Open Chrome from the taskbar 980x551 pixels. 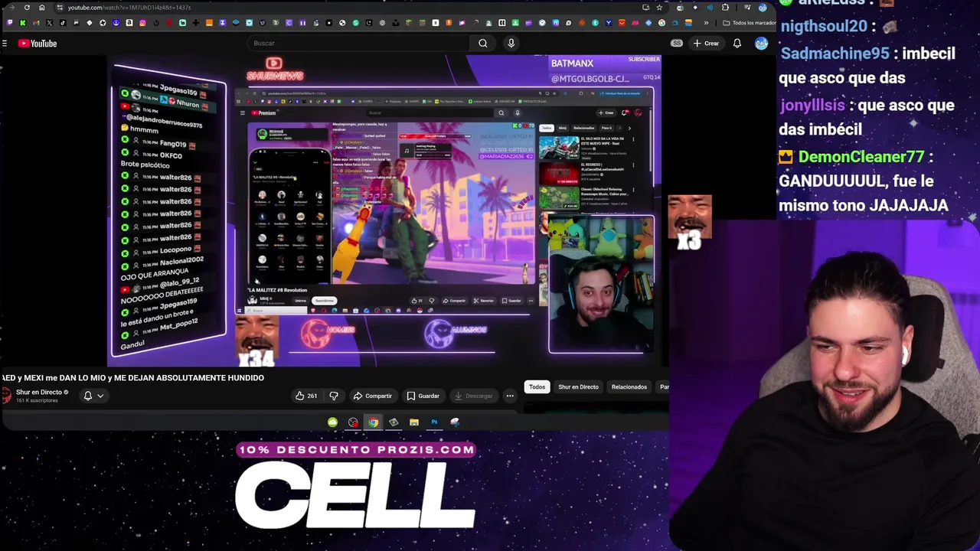(x=373, y=422)
